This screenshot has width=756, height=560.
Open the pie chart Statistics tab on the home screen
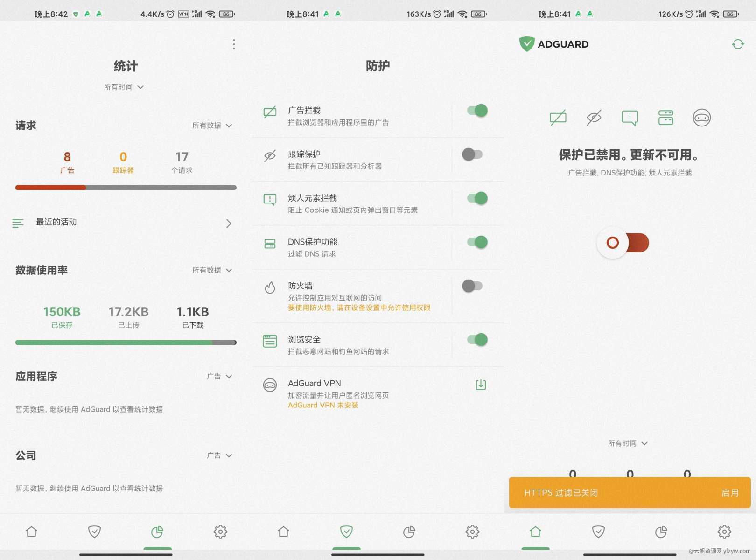[x=661, y=532]
